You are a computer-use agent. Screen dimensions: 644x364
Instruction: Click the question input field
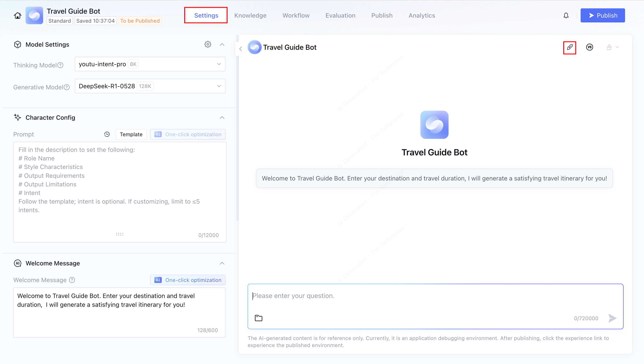click(435, 296)
